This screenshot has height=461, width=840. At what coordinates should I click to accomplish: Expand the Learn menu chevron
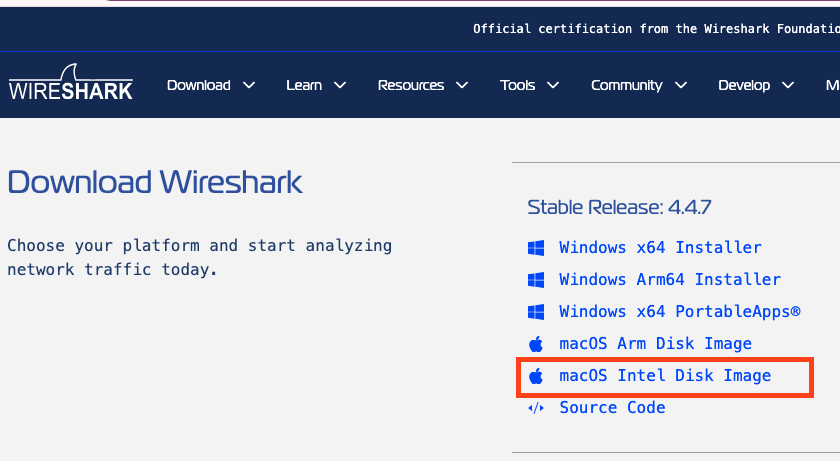(340, 85)
